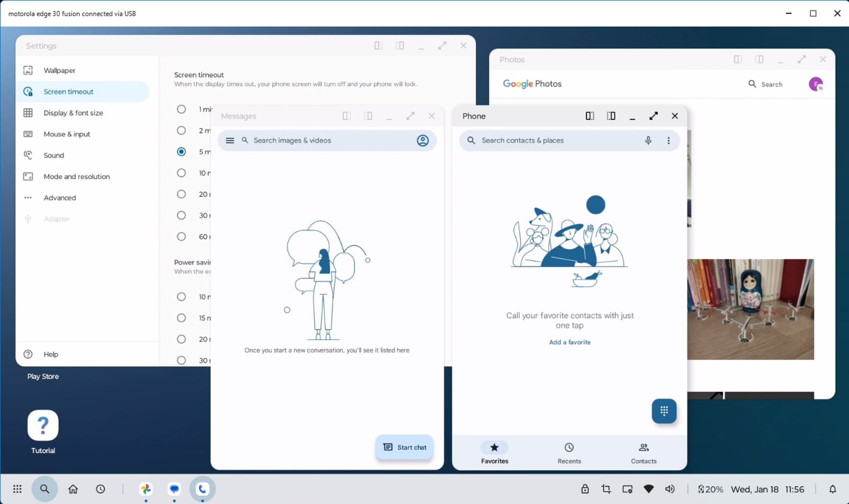
Task: Open the matryoshka doll photo thumbnail
Action: pos(750,309)
